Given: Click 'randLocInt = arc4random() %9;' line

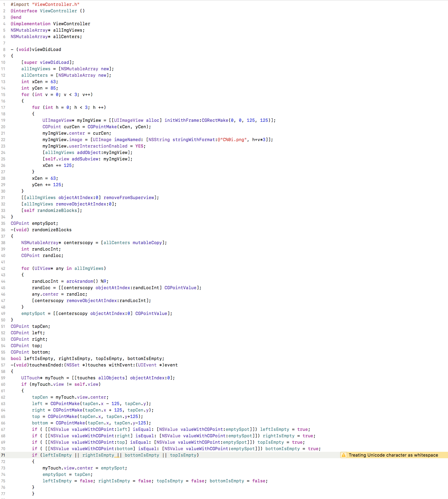Looking at the screenshot, I should 70,281.
